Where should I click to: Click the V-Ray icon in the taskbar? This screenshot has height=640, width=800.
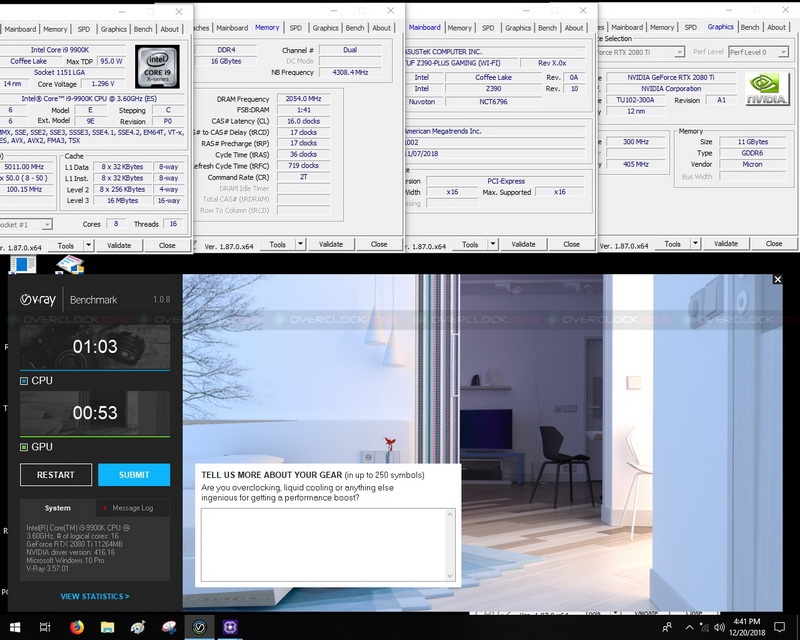pos(198,627)
